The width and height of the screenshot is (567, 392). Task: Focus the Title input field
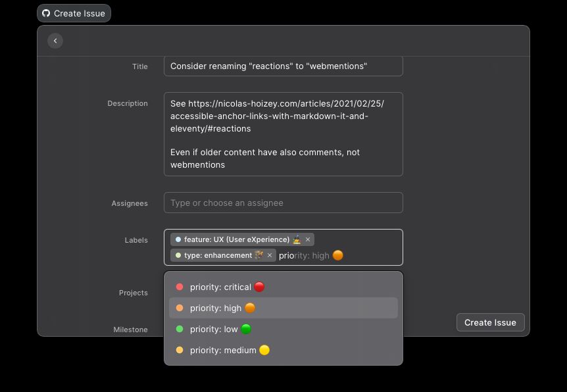click(283, 66)
